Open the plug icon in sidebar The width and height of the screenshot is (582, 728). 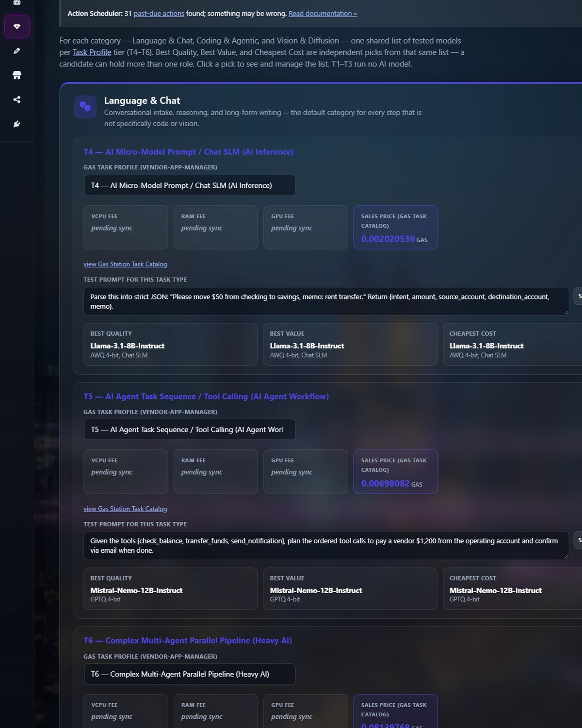pos(17,124)
